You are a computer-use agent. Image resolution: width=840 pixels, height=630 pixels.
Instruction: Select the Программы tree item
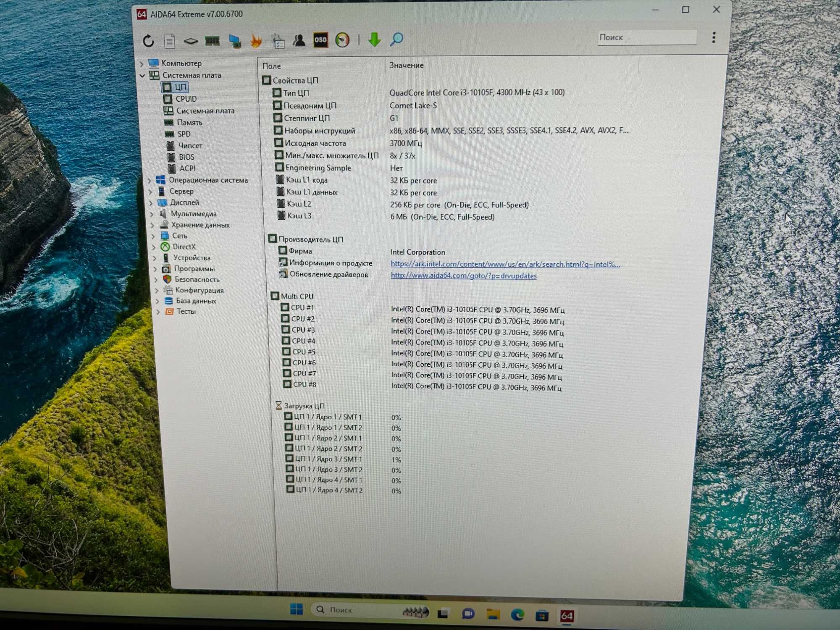189,269
